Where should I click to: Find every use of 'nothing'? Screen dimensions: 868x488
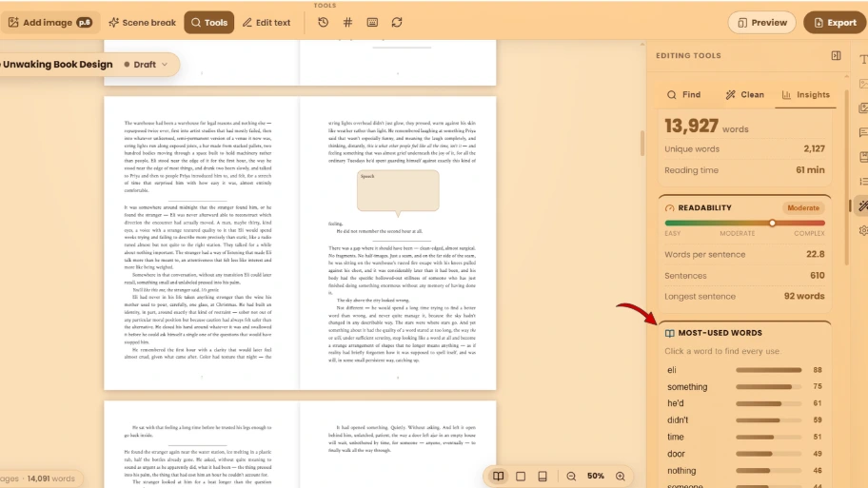[744, 471]
